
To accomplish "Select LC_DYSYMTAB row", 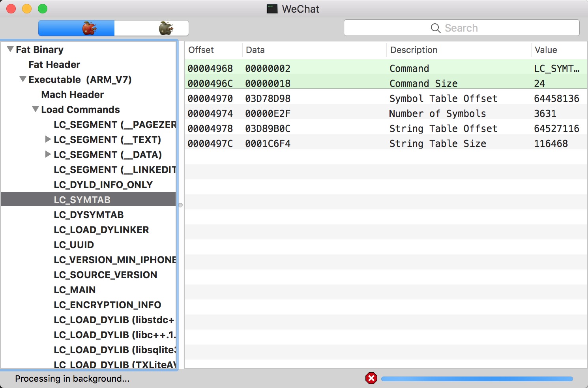I will pyautogui.click(x=88, y=215).
